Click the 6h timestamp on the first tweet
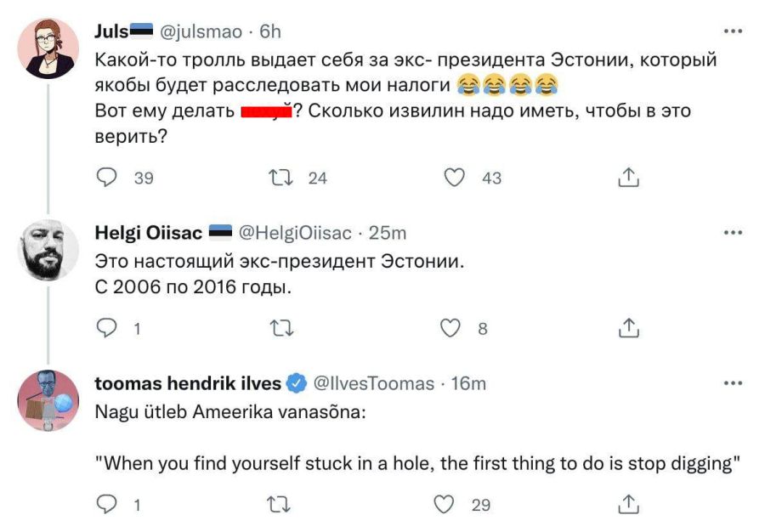 click(268, 32)
